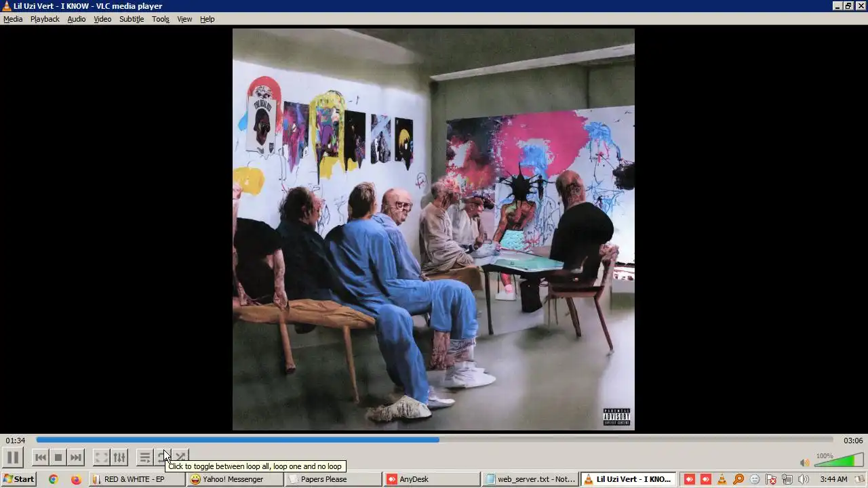Switch to web_server.txt Notepad window
Image resolution: width=868 pixels, height=488 pixels.
coord(530,479)
